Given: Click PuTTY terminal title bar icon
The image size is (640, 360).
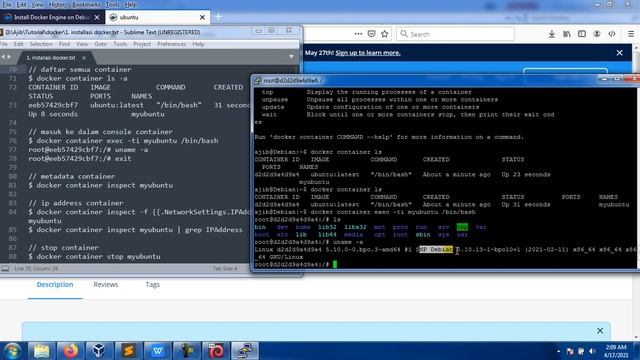Looking at the screenshot, I should tap(258, 81).
